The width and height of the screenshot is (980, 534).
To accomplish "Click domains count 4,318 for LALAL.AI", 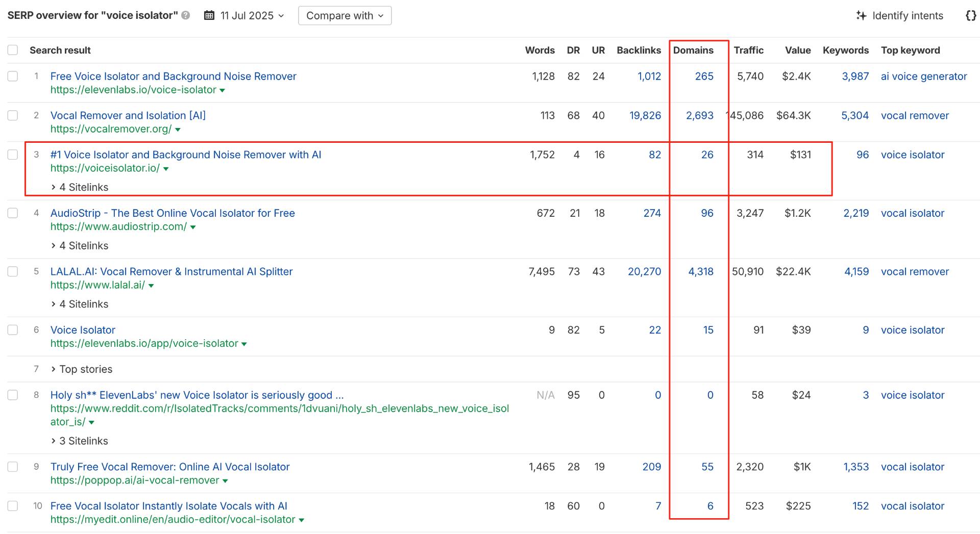I will pyautogui.click(x=701, y=271).
